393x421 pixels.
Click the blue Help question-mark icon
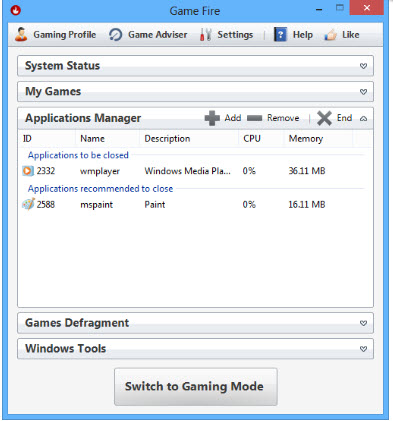tap(280, 35)
